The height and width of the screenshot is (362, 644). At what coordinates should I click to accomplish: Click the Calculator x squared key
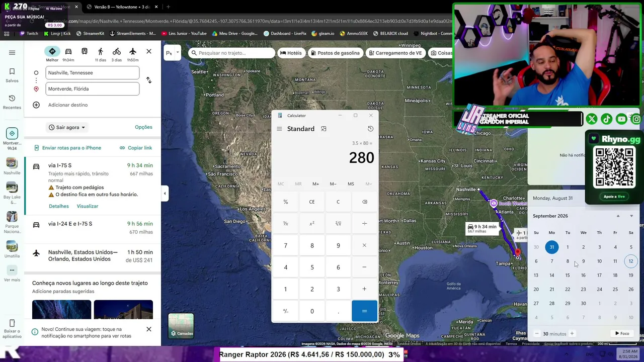pos(312,223)
